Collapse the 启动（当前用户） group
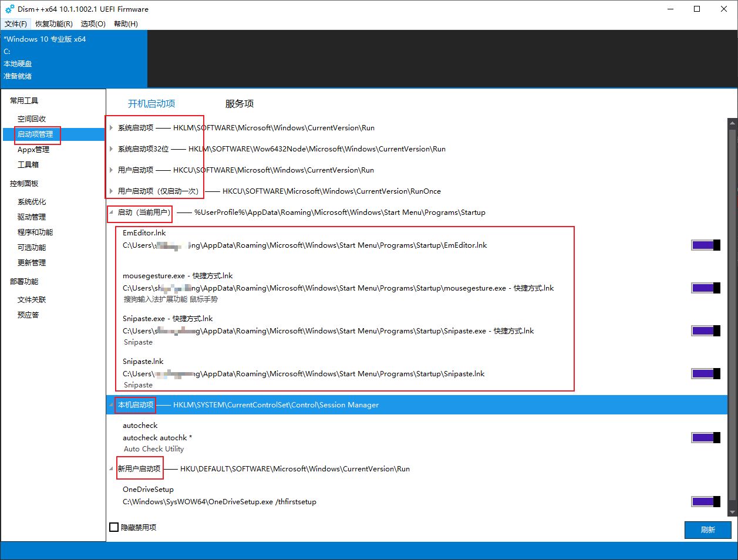Image resolution: width=738 pixels, height=560 pixels. pyautogui.click(x=111, y=212)
